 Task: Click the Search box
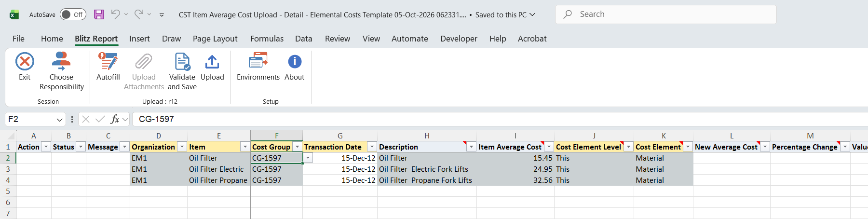(666, 14)
